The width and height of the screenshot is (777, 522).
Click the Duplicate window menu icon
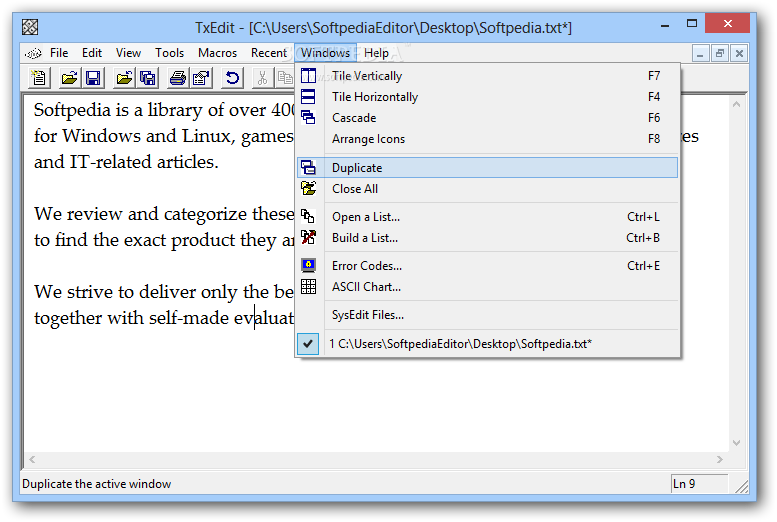coord(308,168)
